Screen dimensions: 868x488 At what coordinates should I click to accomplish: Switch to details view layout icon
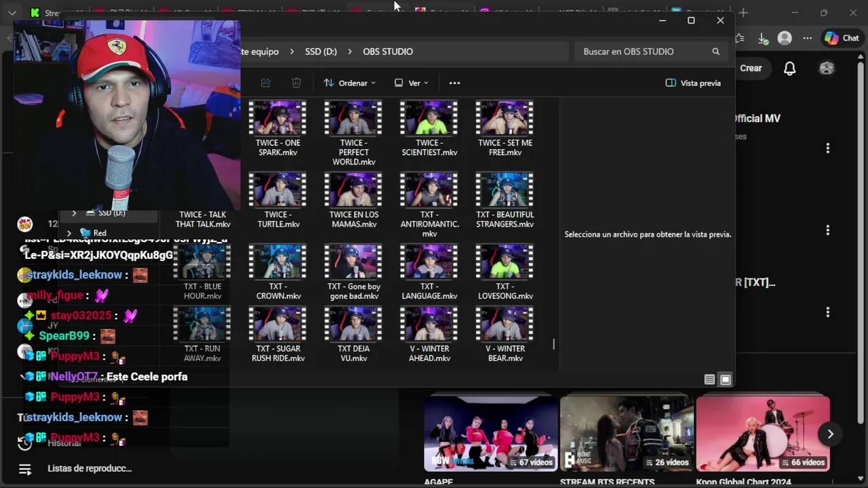coord(709,380)
